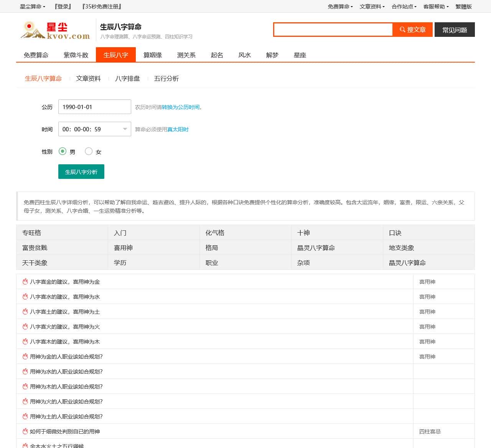Open the 常见问题 dark button
This screenshot has width=491, height=448.
coord(455,30)
